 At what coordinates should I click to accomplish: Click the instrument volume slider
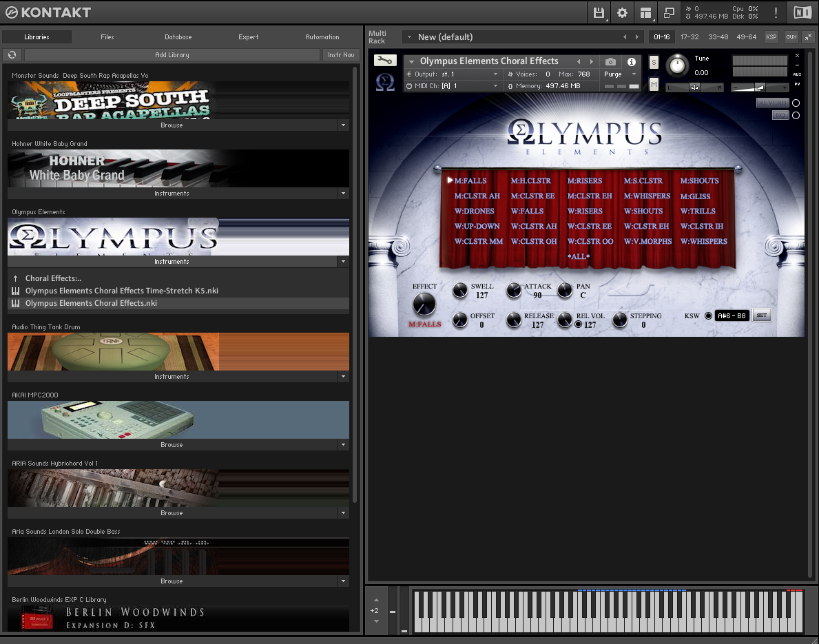[760, 87]
